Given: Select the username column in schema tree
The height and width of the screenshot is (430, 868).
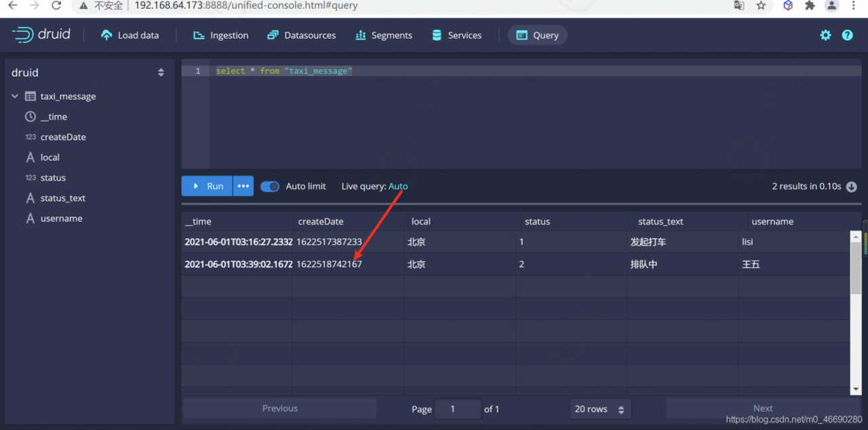Looking at the screenshot, I should pos(62,218).
